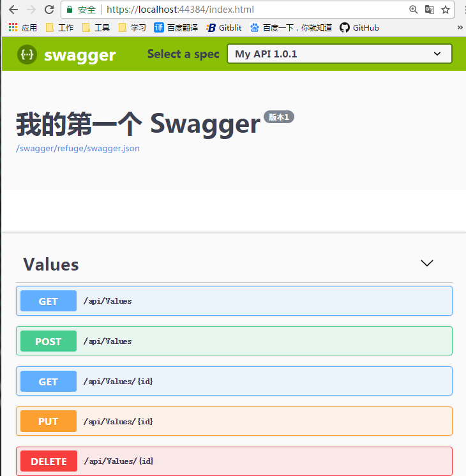Open the apps grid icon in bookmarks bar

[13, 27]
